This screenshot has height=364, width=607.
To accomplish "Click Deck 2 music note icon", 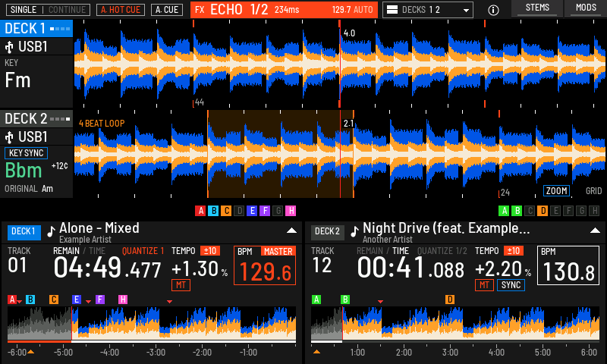I will (x=354, y=231).
